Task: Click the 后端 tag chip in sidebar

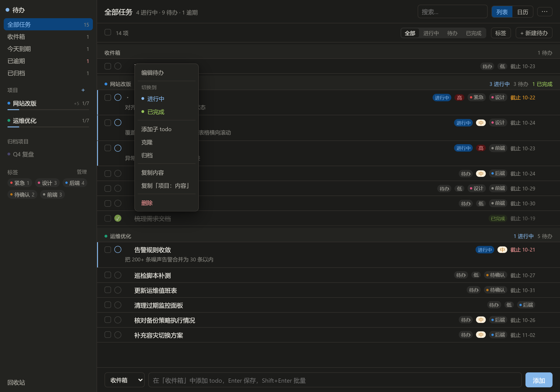Action: coord(75,183)
